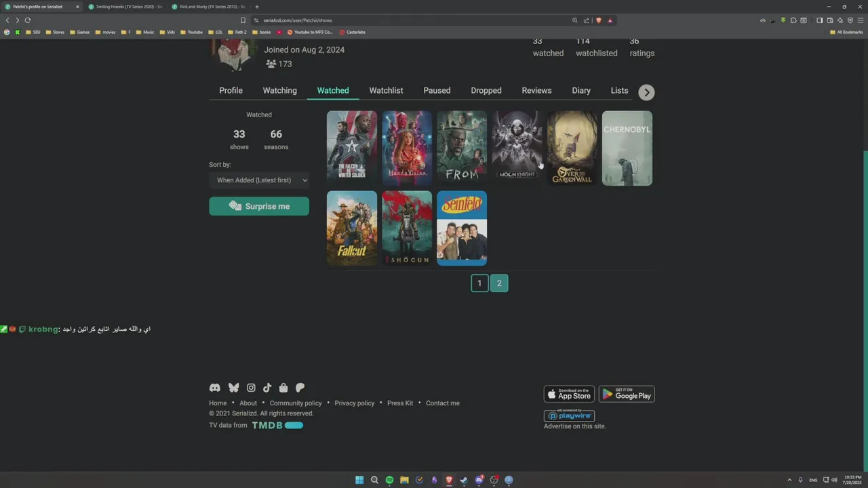This screenshot has height=488, width=868.
Task: Open the Patreon icon in footer
Action: 300,388
